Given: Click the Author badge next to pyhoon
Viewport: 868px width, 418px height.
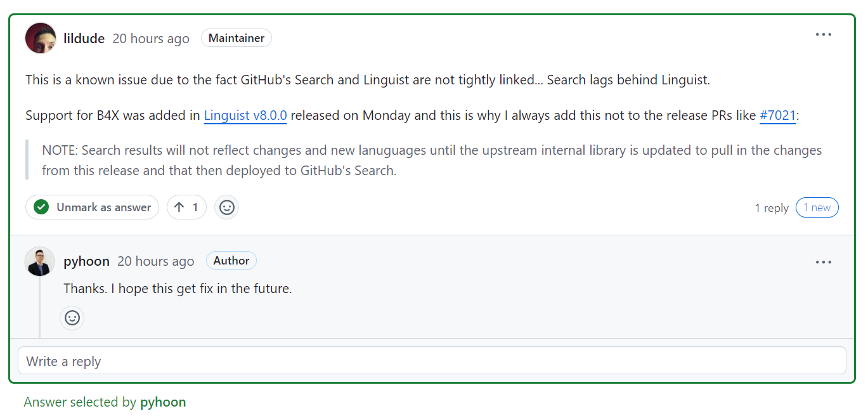Looking at the screenshot, I should [231, 260].
